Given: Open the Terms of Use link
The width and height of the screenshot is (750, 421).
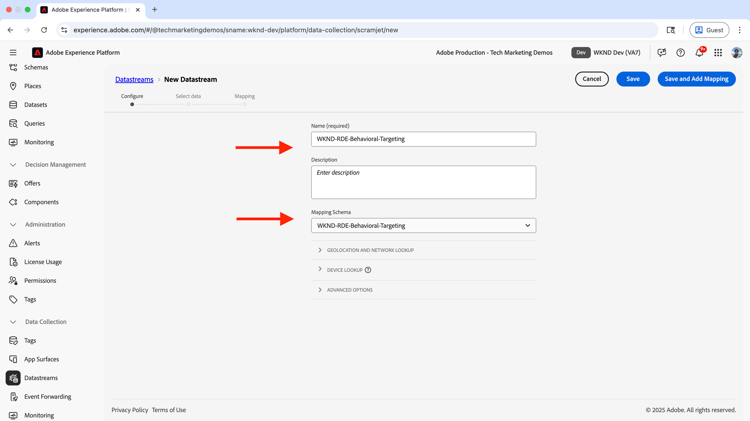Looking at the screenshot, I should coord(169,410).
